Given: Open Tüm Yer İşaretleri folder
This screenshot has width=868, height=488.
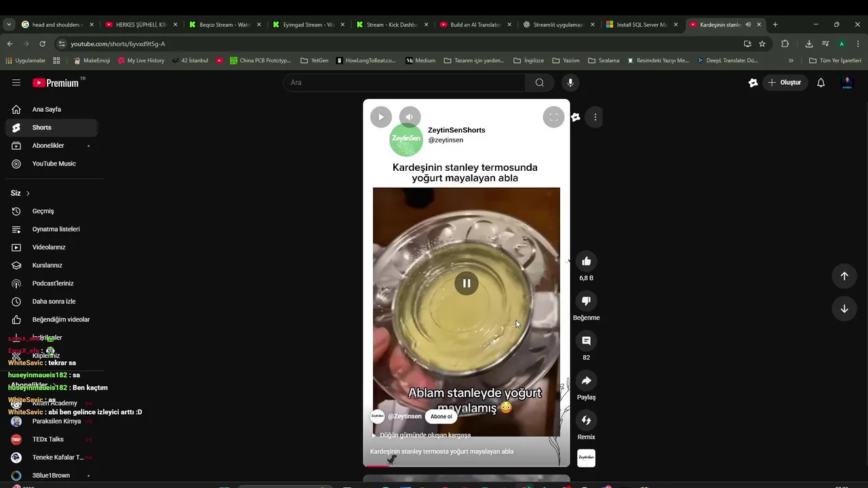Looking at the screenshot, I should pos(835,60).
